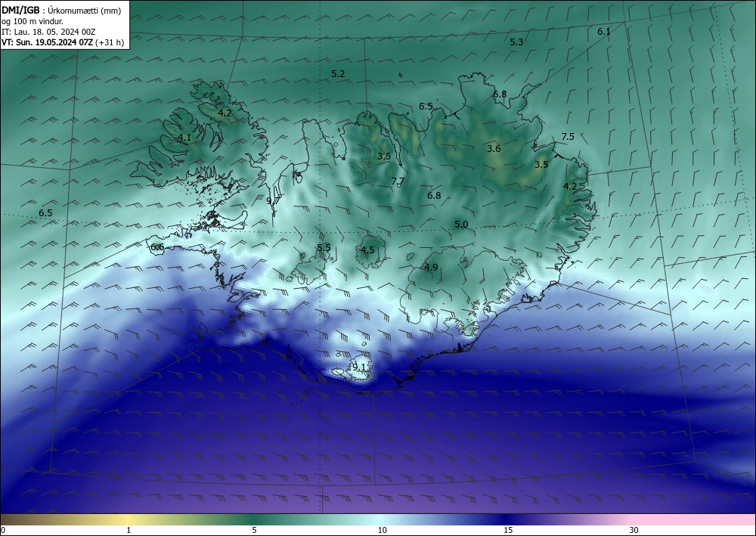The height and width of the screenshot is (536, 756).
Task: Click the 'VT: Sun. 19.05.2024 07Z' valid time
Action: click(48, 42)
